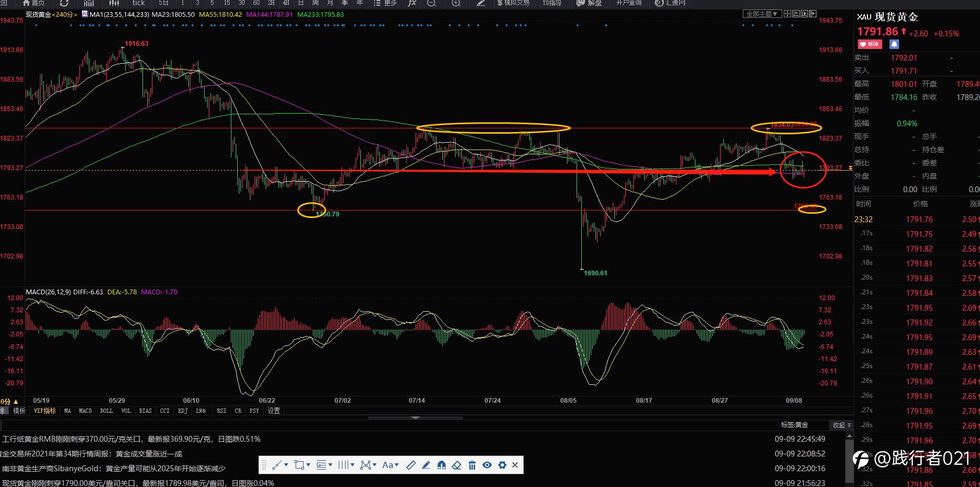Open the fx formula icon
Screen dimensions: 980x487
412,3
